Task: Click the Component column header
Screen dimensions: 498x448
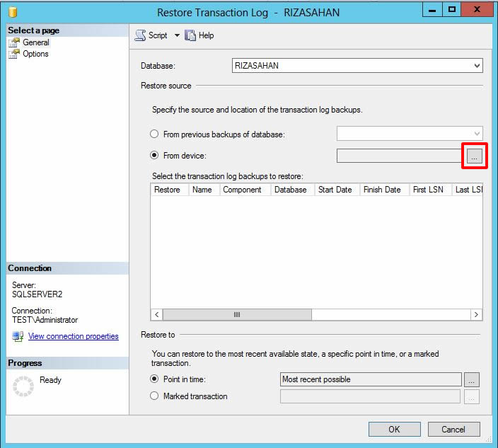Action: click(242, 190)
